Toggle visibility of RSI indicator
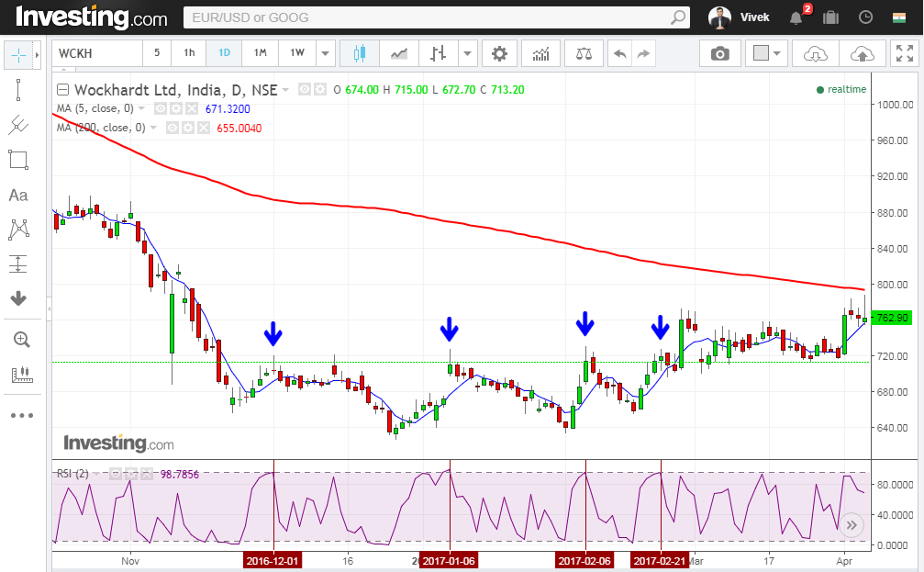The width and height of the screenshot is (924, 572). tap(116, 474)
